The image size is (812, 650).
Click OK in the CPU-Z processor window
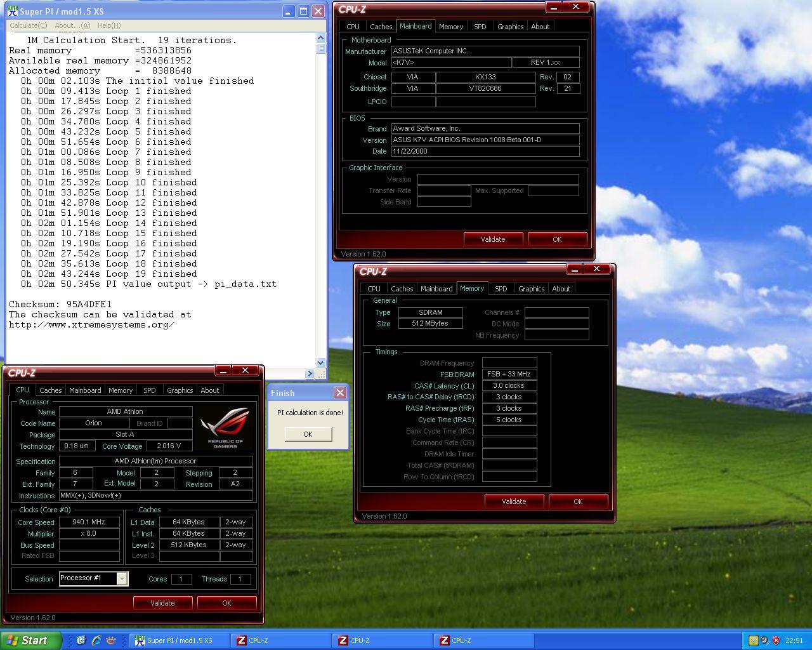[x=226, y=603]
